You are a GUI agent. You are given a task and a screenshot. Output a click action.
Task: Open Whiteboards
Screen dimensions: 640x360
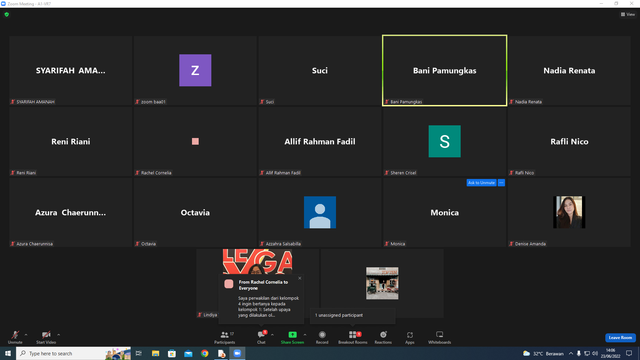440,337
